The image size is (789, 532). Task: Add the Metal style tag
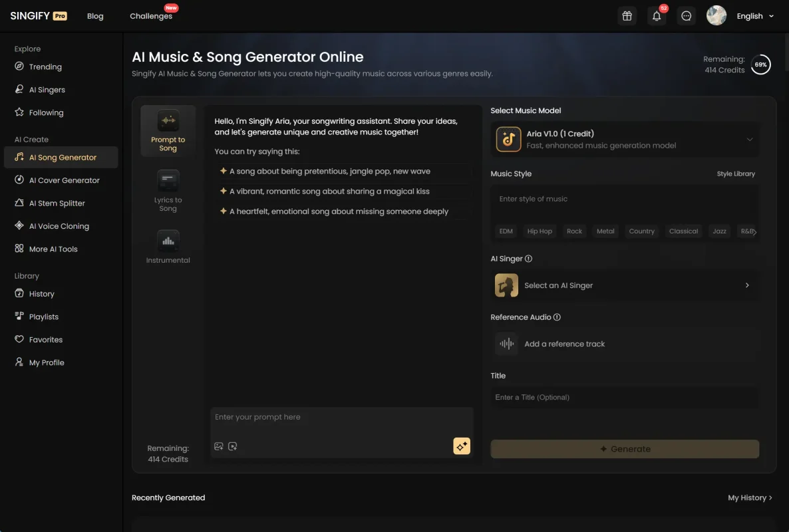(x=605, y=231)
